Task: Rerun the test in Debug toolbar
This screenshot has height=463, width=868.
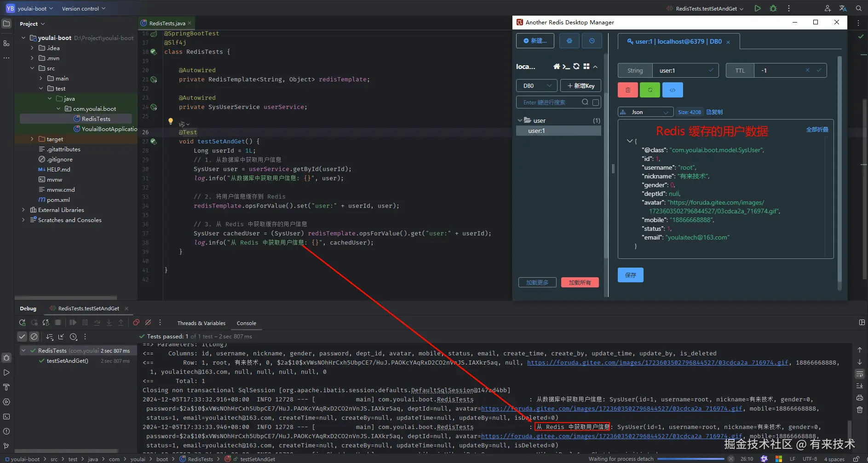Action: pos(22,323)
